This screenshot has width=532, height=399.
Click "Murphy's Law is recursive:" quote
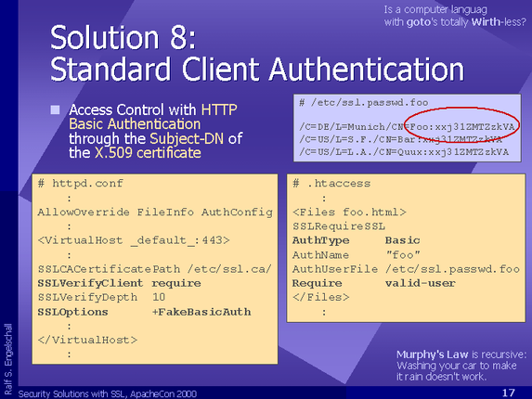click(x=461, y=354)
